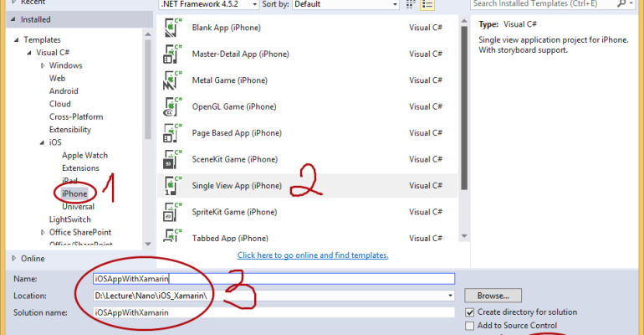Select the OpenGL Game (iPhone) icon
Screen dimensions: 644x335
tap(172, 106)
